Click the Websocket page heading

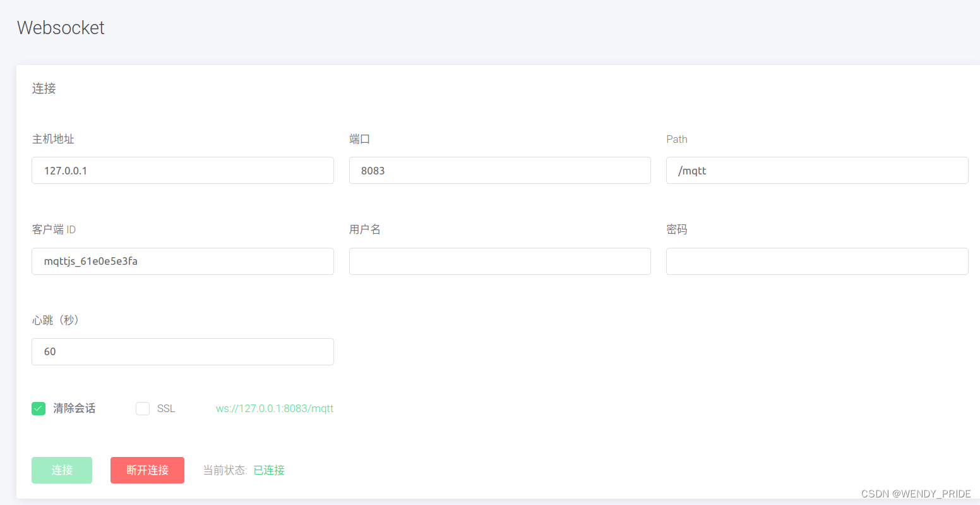point(61,28)
